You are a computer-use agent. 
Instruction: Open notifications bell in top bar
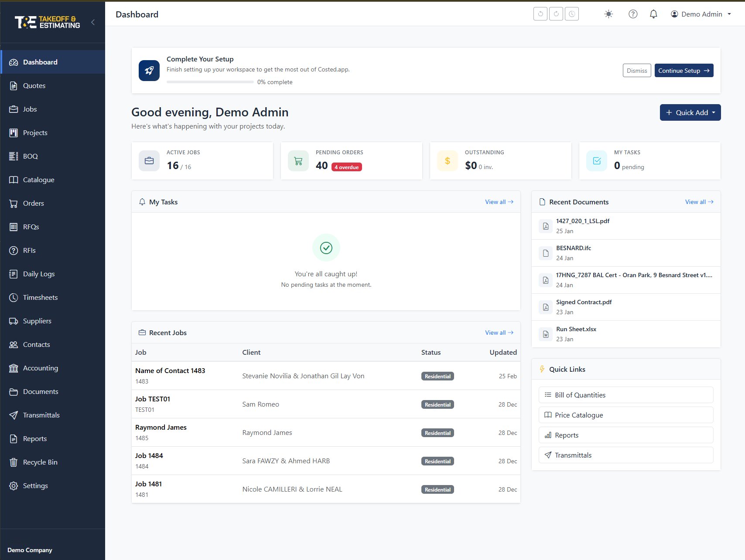coord(653,14)
